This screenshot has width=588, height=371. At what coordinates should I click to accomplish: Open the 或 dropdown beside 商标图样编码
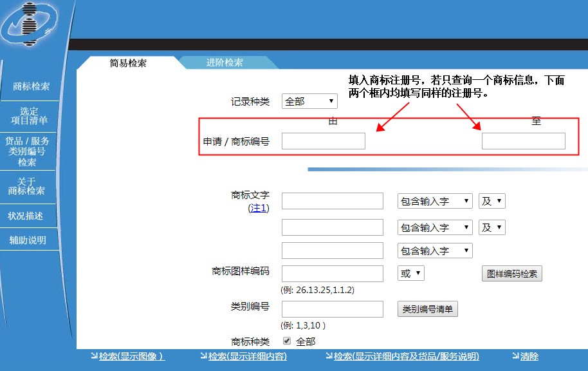point(410,273)
